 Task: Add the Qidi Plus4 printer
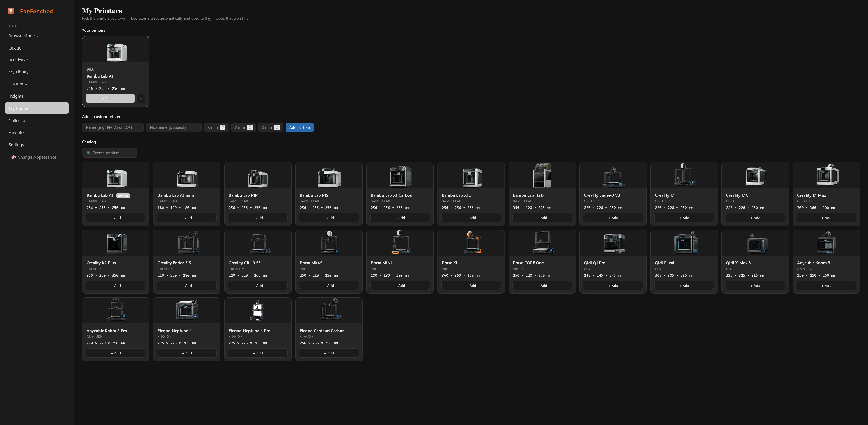[x=684, y=286]
